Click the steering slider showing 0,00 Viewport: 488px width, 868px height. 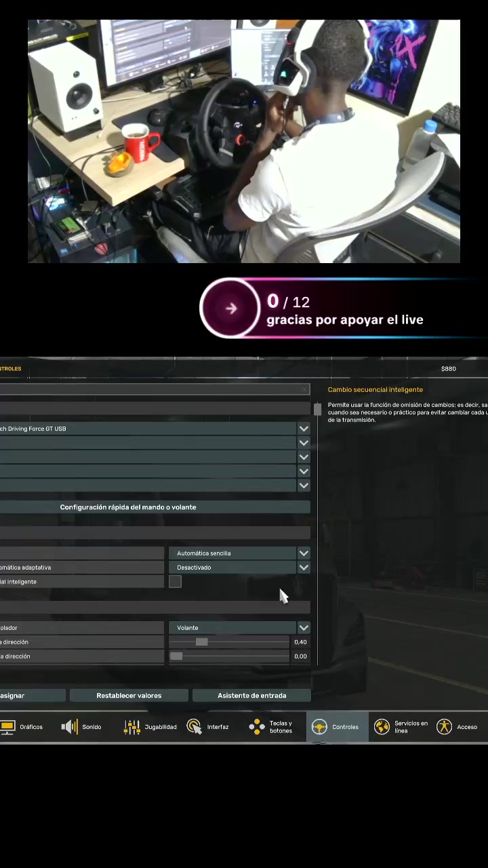pyautogui.click(x=230, y=656)
